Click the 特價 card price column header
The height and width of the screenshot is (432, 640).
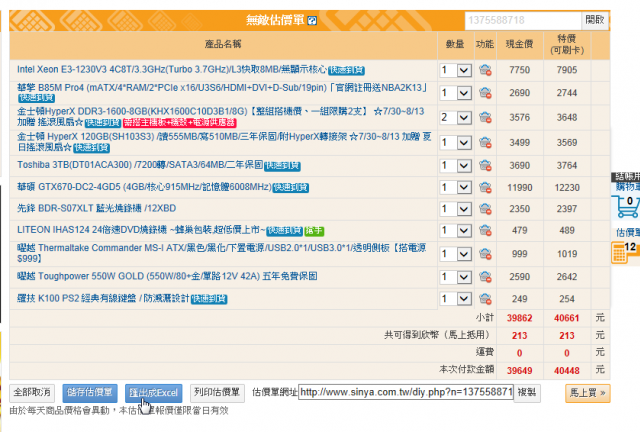coord(567,45)
